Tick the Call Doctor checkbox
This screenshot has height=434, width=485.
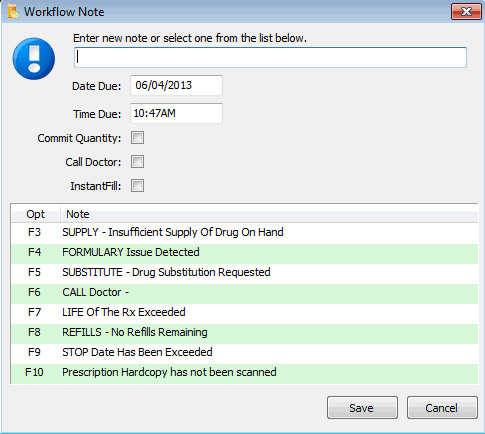click(137, 162)
